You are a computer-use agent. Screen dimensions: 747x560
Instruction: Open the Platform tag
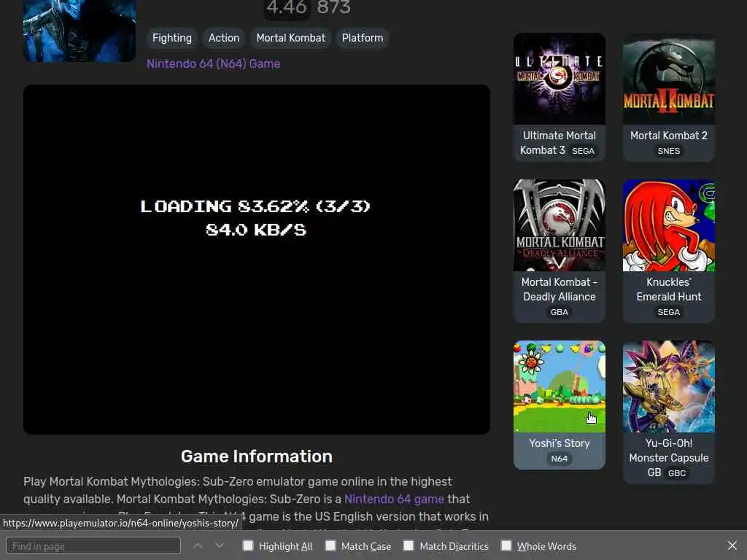[x=363, y=38]
